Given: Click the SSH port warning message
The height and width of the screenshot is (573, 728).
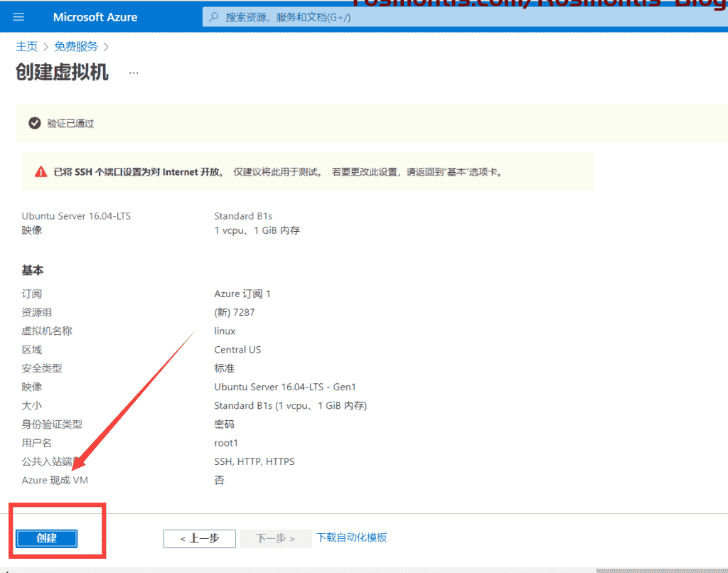Looking at the screenshot, I should (279, 172).
